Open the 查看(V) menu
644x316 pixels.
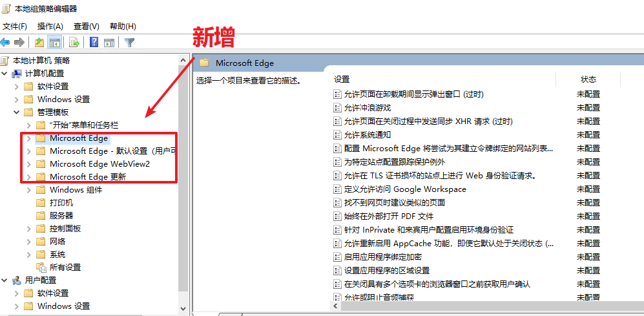click(x=87, y=26)
